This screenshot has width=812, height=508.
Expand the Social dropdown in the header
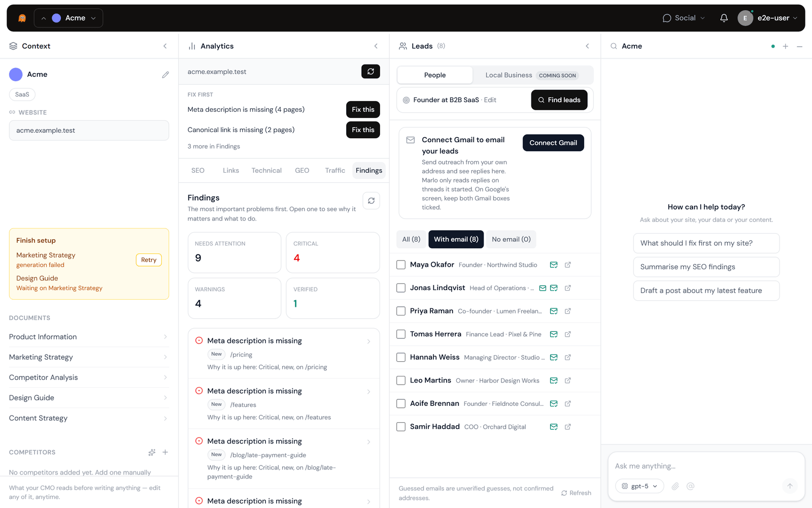[684, 18]
